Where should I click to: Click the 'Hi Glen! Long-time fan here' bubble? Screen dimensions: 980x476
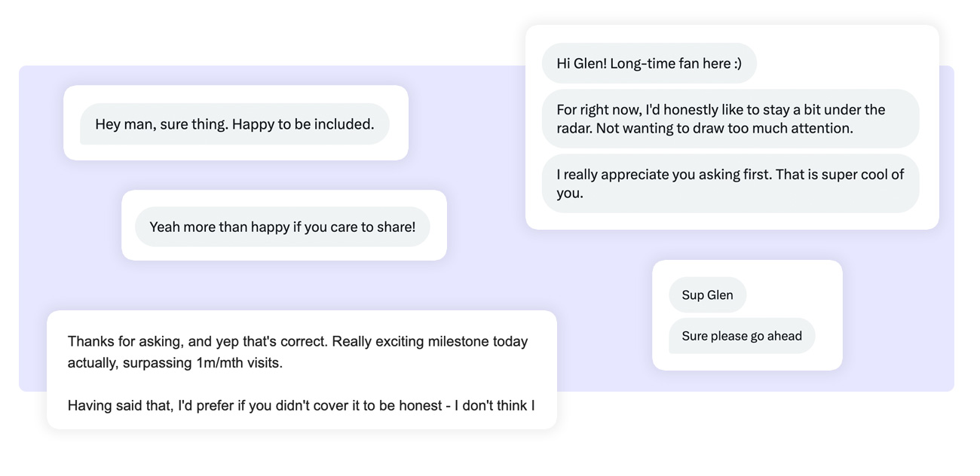click(649, 63)
